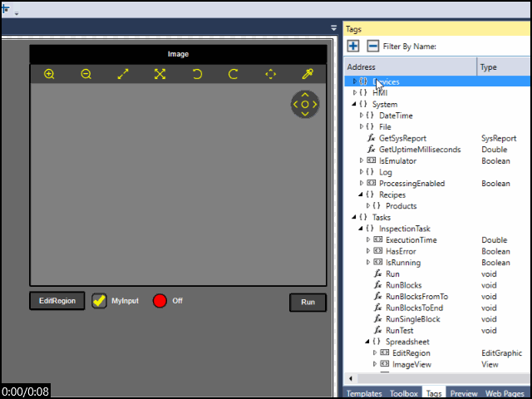Click the Filter By Name input field
The image size is (532, 399).
coord(482,46)
